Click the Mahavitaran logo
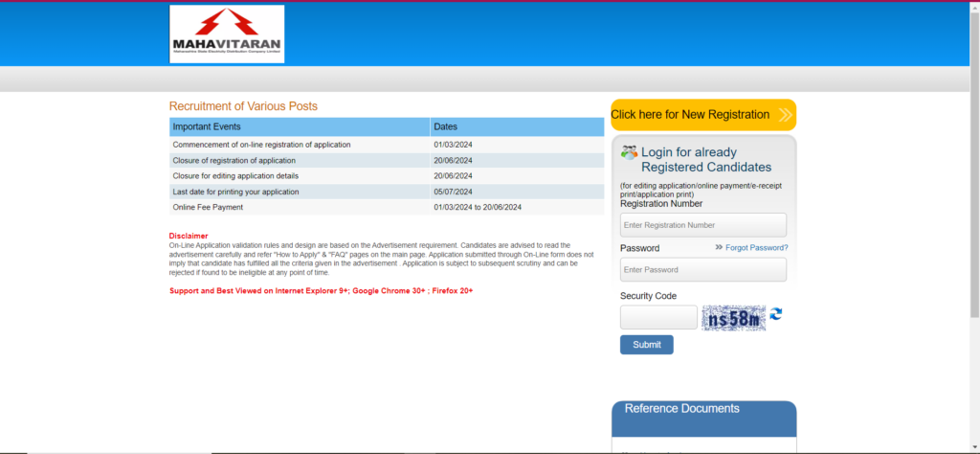 point(227,34)
